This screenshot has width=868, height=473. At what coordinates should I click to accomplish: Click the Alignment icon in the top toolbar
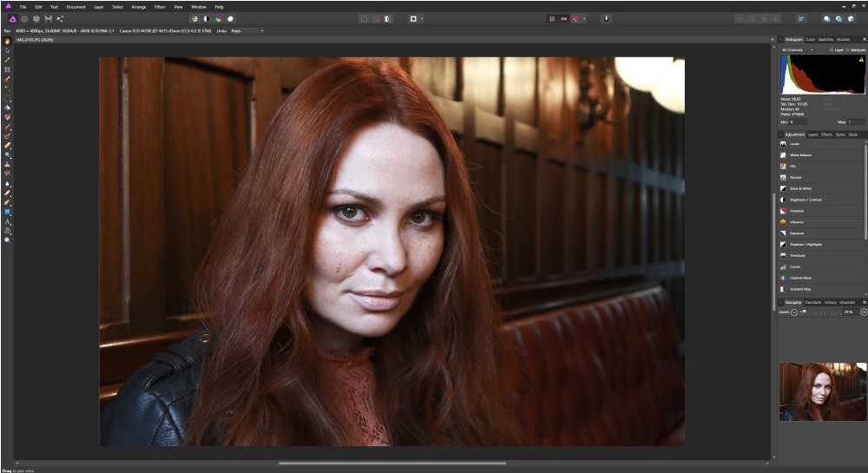(x=801, y=19)
